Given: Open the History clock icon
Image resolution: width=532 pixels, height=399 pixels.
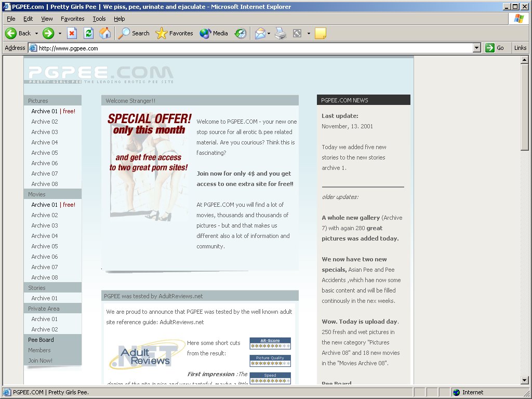Looking at the screenshot, I should click(240, 33).
